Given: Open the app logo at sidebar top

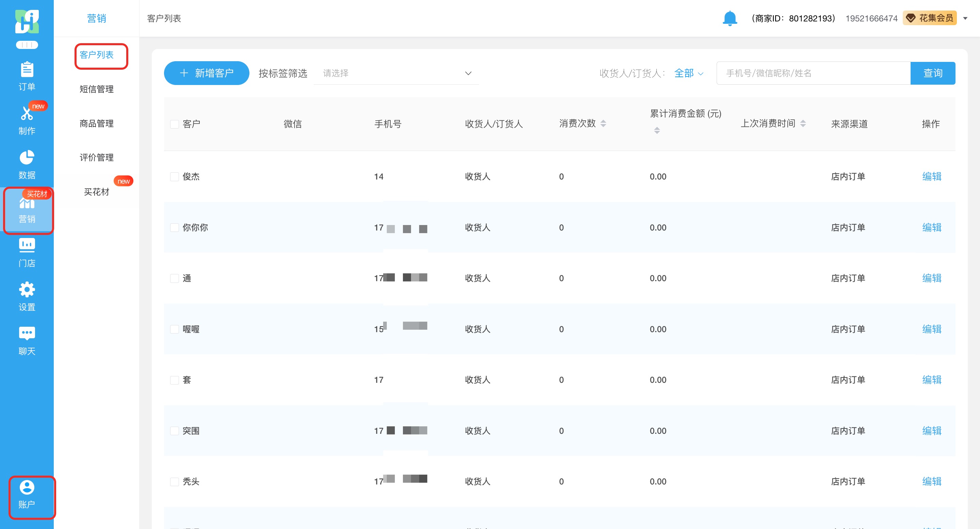Looking at the screenshot, I should (x=27, y=21).
